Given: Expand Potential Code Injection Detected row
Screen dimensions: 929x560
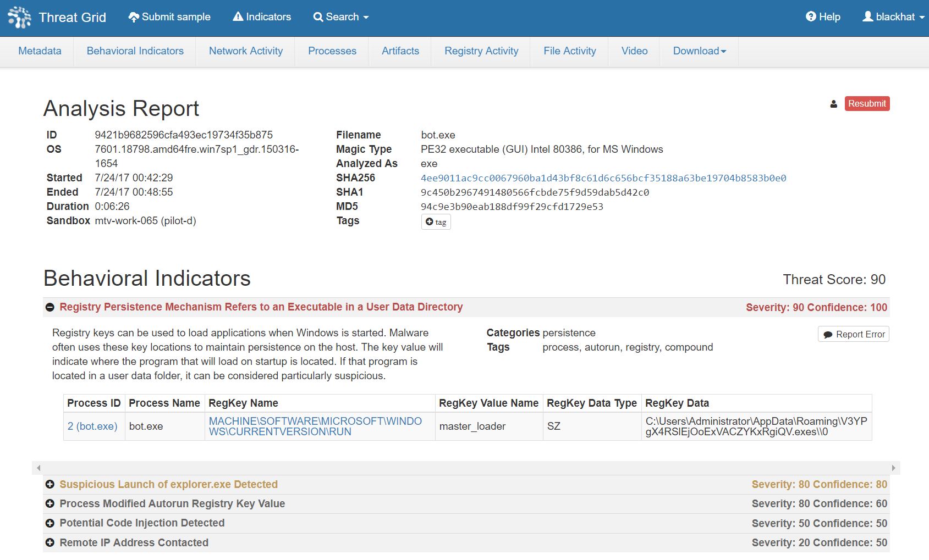Looking at the screenshot, I should tap(50, 523).
